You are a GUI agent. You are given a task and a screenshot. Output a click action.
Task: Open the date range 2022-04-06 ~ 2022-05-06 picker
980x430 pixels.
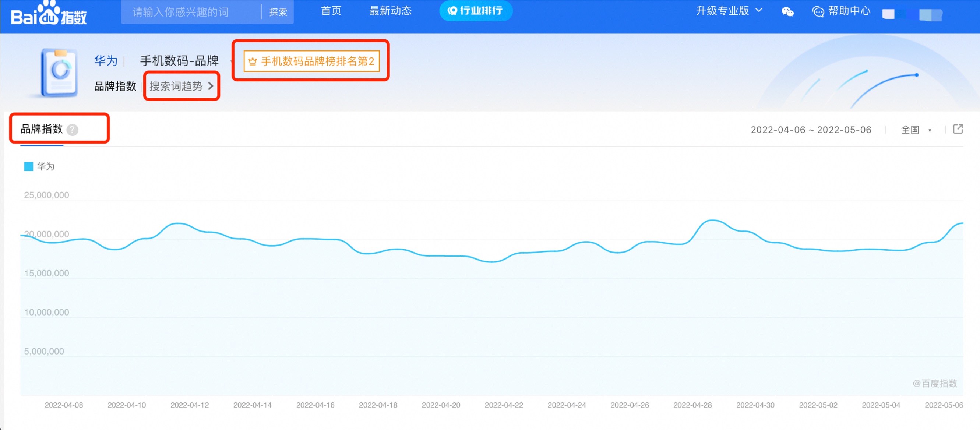tap(811, 130)
